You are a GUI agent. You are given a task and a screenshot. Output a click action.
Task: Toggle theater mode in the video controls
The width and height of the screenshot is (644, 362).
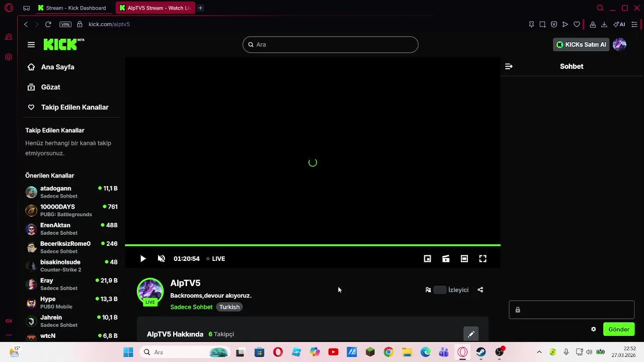click(x=464, y=259)
